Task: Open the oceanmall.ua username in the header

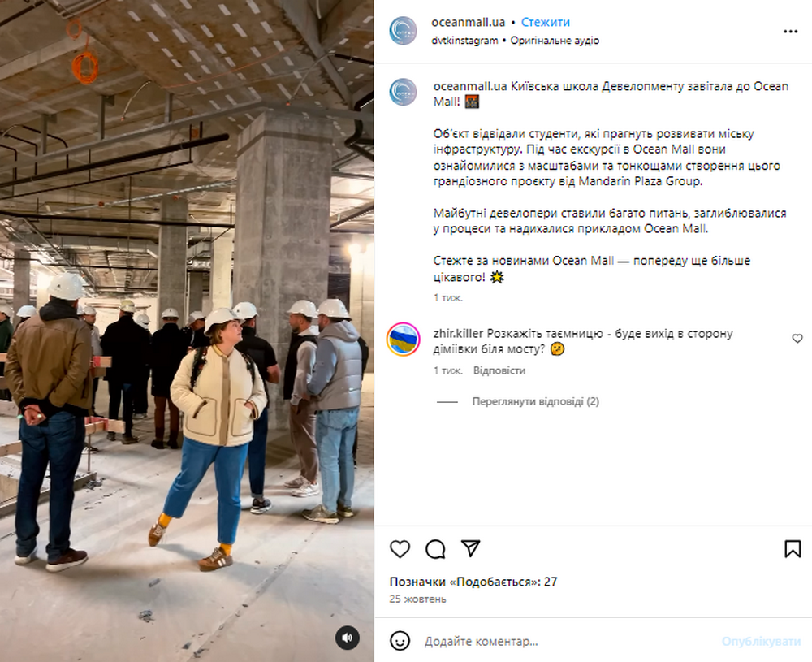Action: (x=469, y=22)
